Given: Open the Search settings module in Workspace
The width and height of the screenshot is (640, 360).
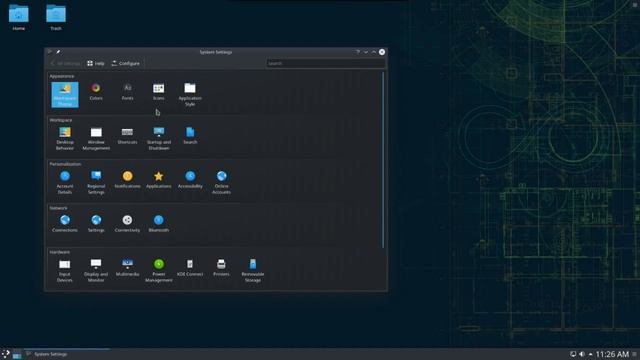Looking at the screenshot, I should click(190, 136).
